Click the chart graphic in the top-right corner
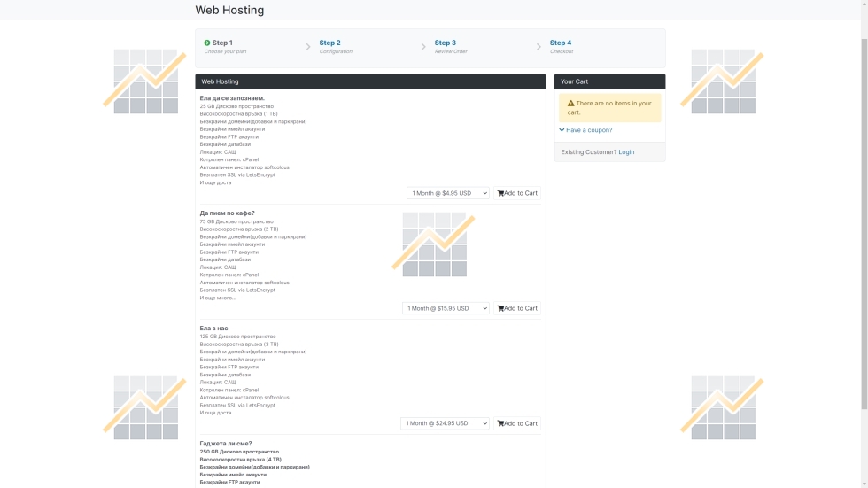Viewport: 868px width, 488px height. click(723, 81)
